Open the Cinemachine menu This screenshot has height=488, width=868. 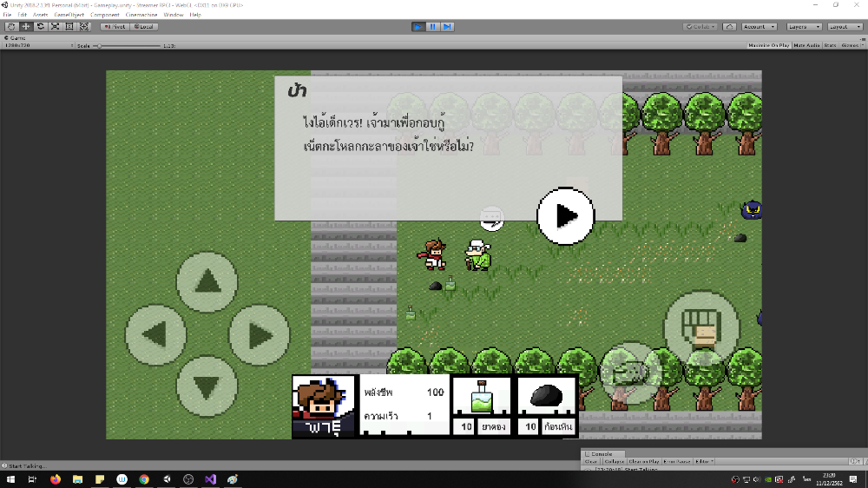tap(141, 15)
